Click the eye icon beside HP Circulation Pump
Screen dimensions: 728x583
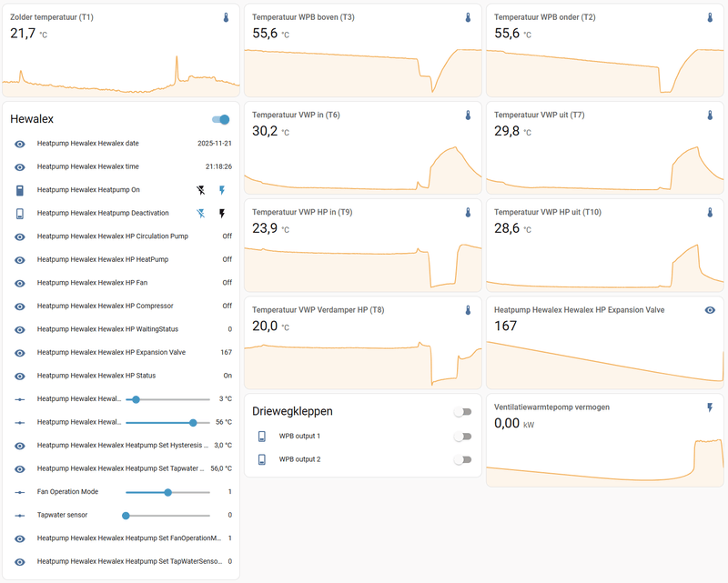pyautogui.click(x=19, y=236)
